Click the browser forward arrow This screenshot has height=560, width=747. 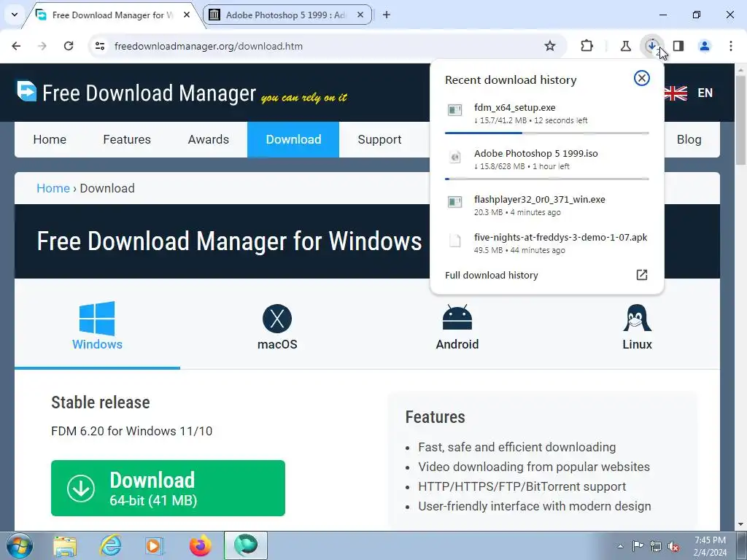(42, 46)
